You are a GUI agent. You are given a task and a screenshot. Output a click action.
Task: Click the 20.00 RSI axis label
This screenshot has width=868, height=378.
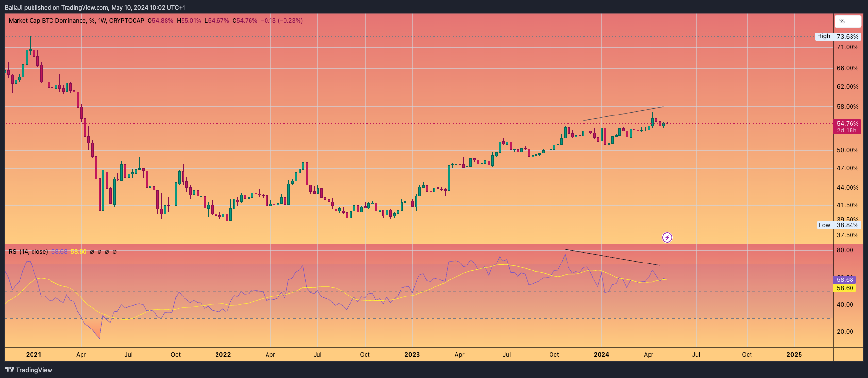click(845, 332)
